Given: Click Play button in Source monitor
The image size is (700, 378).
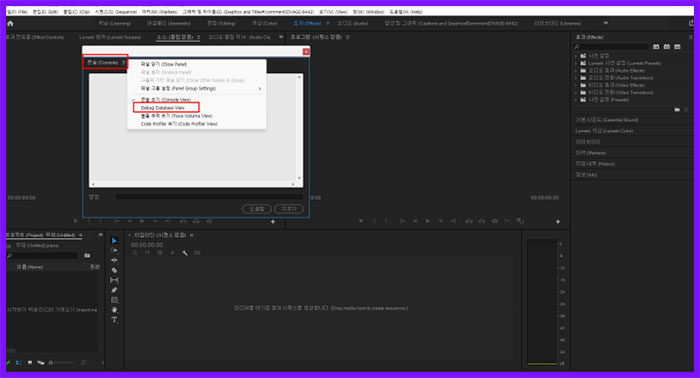Looking at the screenshot, I should [x=142, y=221].
